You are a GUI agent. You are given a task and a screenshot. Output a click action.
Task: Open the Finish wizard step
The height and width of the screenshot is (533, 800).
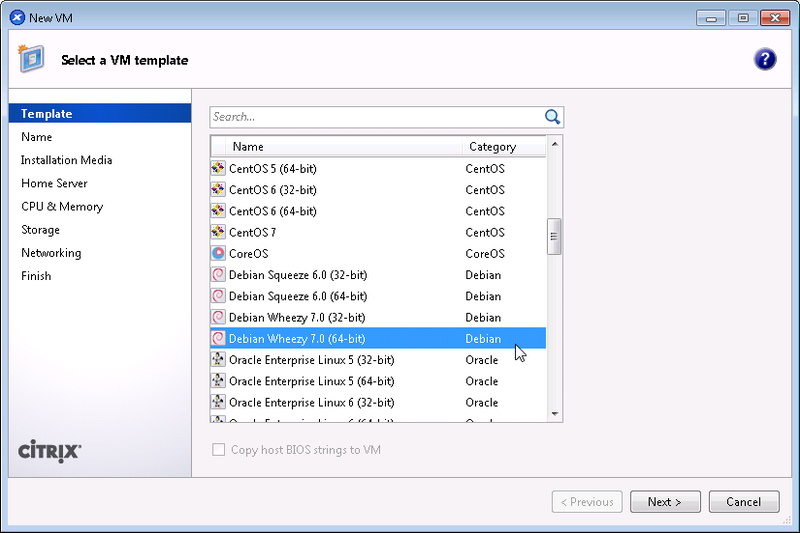(36, 276)
